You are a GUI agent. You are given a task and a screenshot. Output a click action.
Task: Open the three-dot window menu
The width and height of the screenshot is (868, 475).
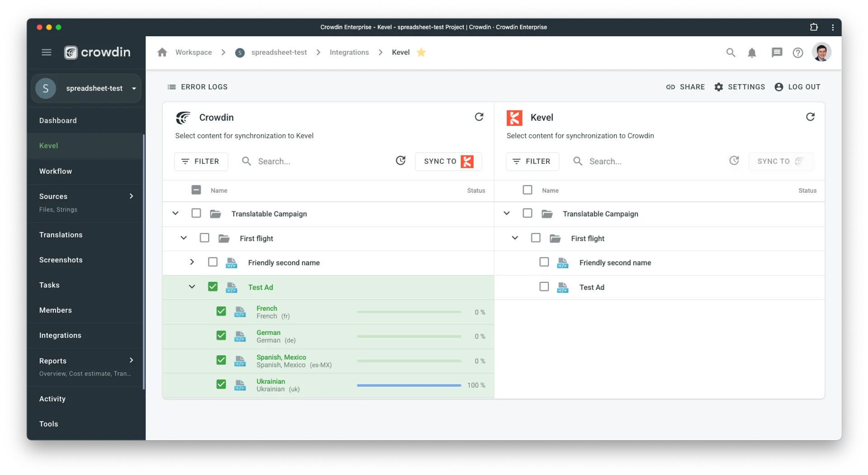833,27
